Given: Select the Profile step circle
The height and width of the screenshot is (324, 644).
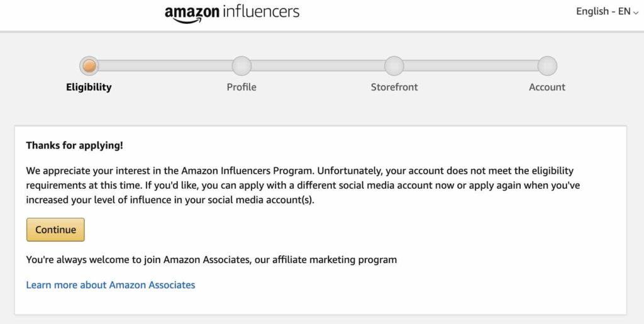Looking at the screenshot, I should [x=241, y=65].
